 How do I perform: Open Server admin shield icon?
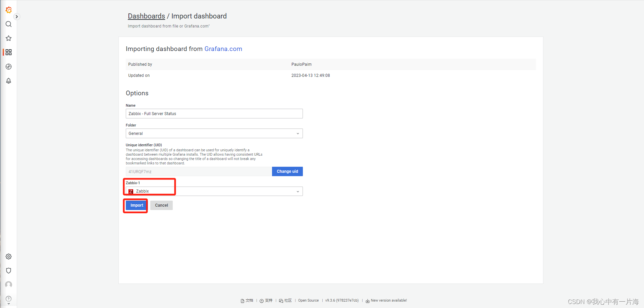pos(9,271)
